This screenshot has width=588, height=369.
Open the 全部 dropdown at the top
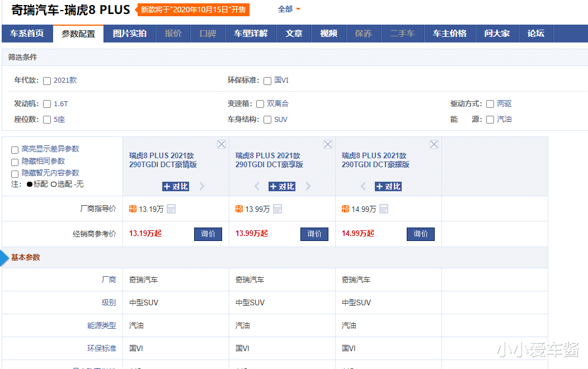coord(289,9)
